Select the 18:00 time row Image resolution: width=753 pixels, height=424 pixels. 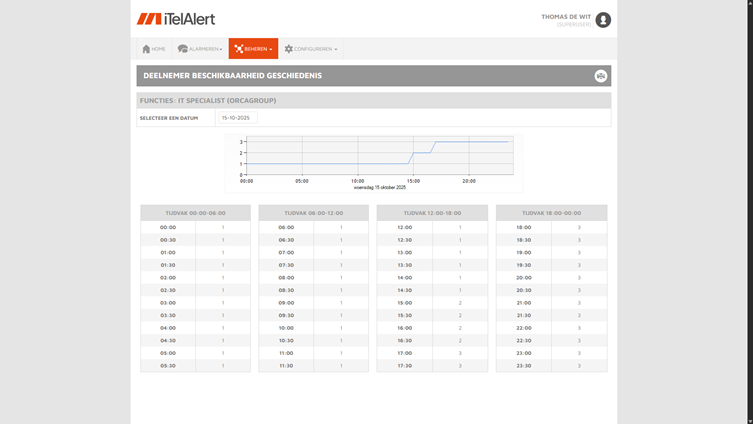pos(551,227)
